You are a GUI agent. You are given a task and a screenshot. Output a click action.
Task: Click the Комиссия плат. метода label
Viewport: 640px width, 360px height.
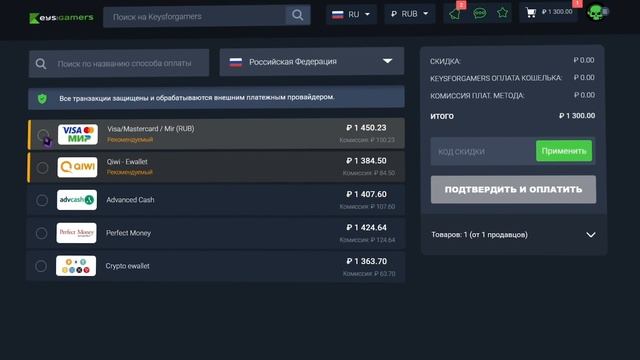pyautogui.click(x=477, y=96)
